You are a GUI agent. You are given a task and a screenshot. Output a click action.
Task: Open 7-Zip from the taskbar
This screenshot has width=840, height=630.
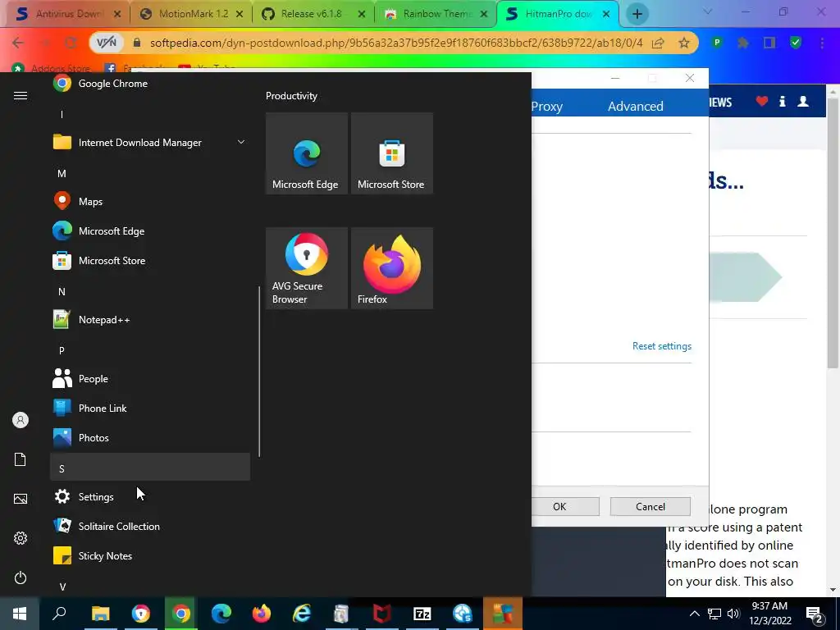point(422,614)
